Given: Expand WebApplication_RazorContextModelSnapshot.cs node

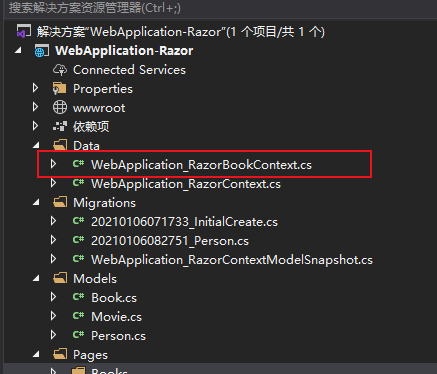Looking at the screenshot, I should coord(53,259).
